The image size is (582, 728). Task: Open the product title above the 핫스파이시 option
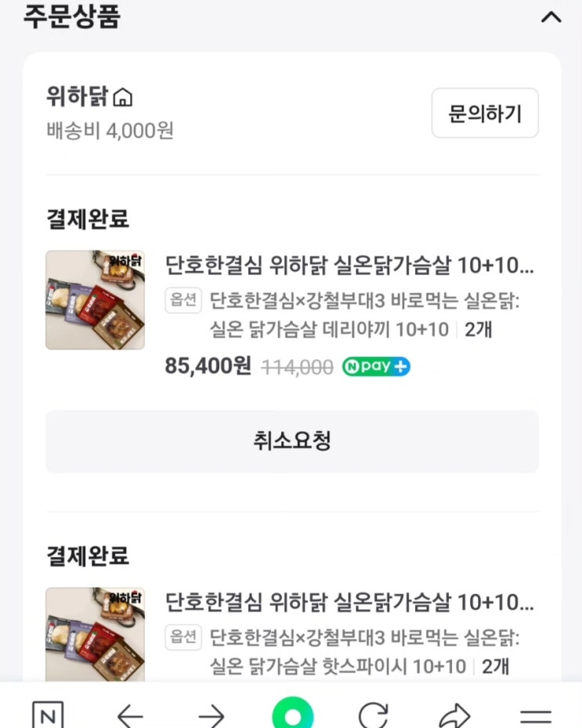(x=349, y=603)
